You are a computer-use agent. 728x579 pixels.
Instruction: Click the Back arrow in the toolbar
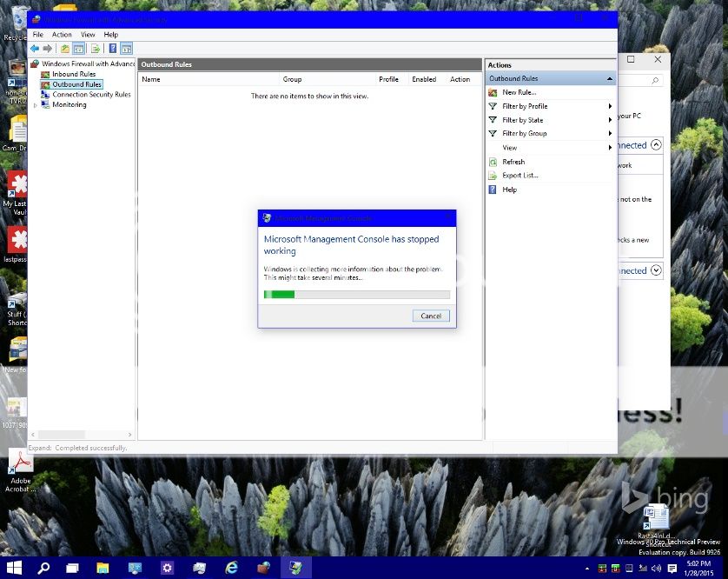(35, 49)
